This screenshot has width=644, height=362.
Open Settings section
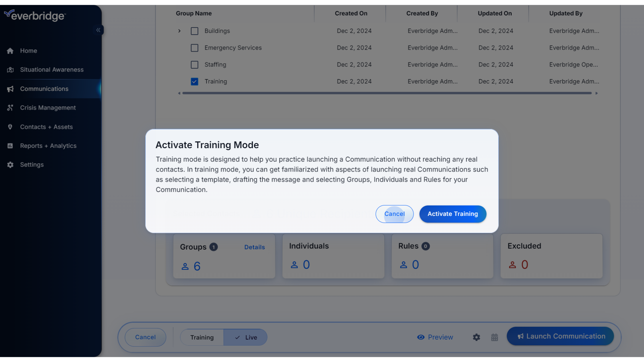point(32,165)
